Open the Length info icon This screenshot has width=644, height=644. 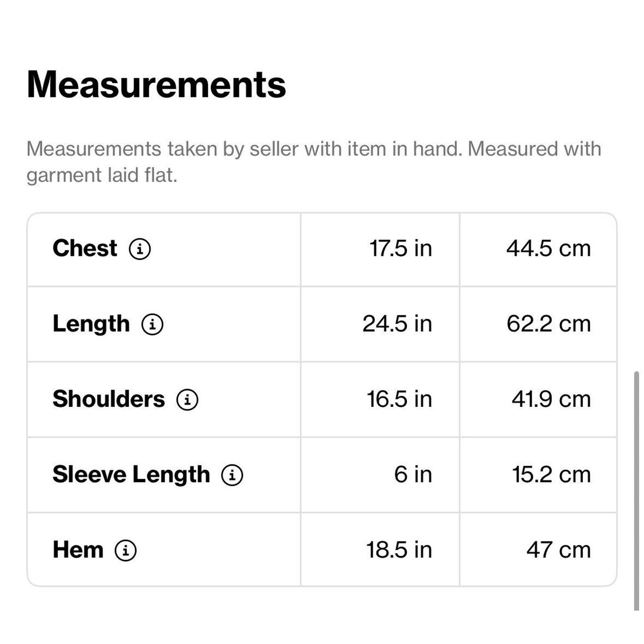point(152,324)
